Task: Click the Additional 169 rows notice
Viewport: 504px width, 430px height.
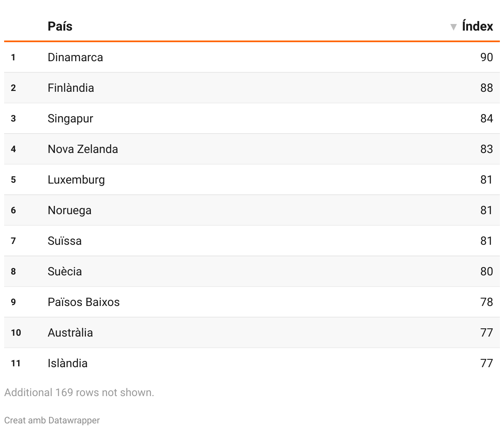Action: click(x=79, y=392)
